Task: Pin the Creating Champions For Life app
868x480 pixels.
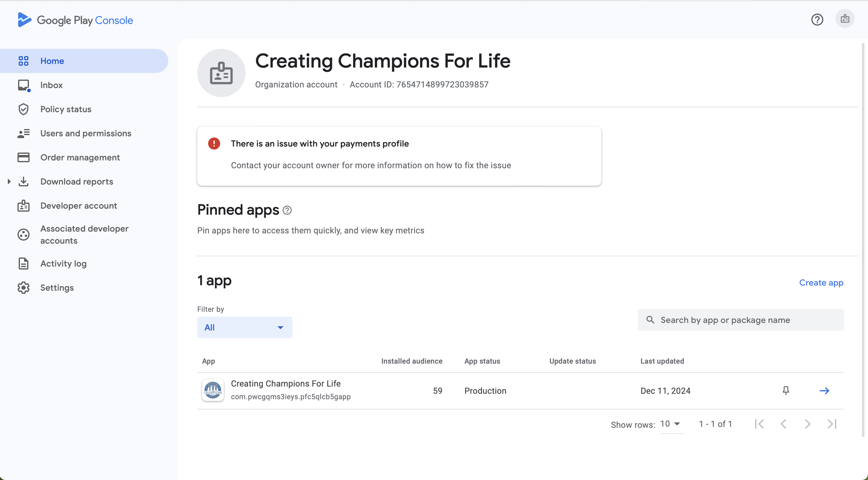Action: click(x=785, y=390)
